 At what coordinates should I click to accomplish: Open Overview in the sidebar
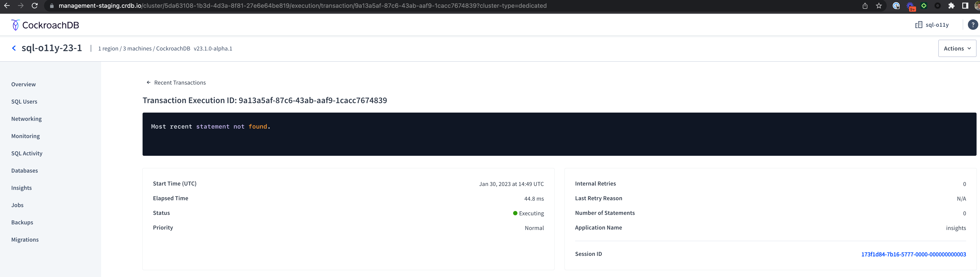pyautogui.click(x=24, y=84)
